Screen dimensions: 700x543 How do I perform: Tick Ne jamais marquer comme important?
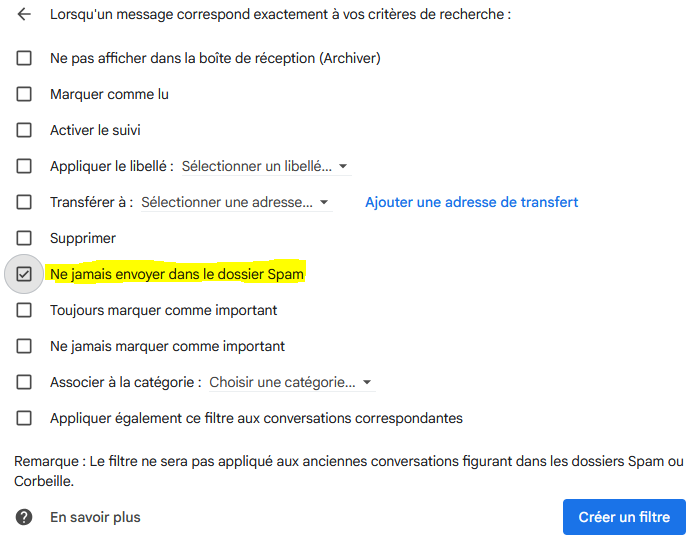(24, 346)
